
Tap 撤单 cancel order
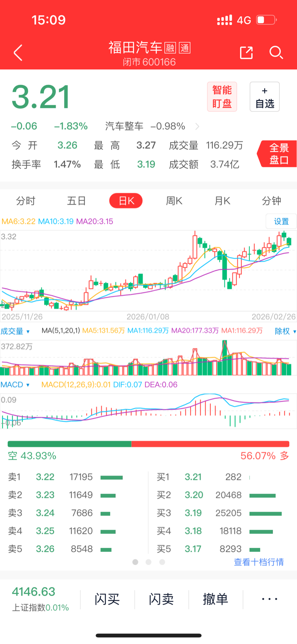coord(215,599)
